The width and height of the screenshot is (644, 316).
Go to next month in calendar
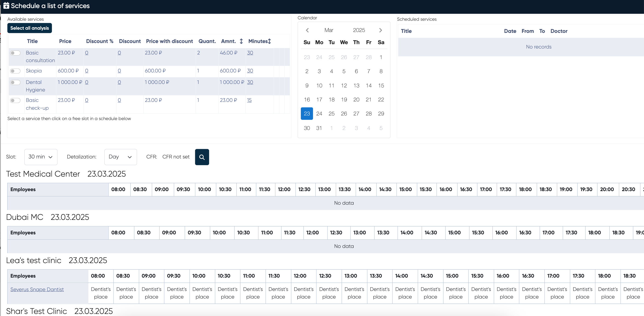381,30
